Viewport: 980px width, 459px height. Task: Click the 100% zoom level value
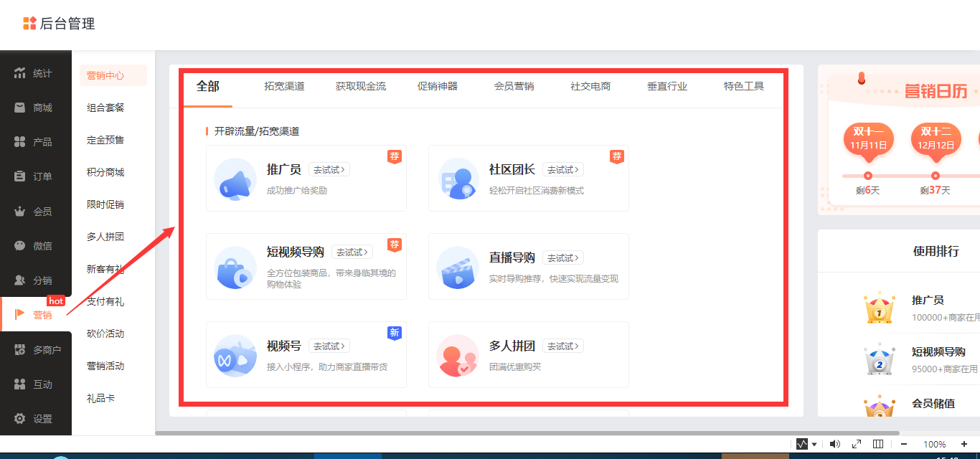pos(934,445)
